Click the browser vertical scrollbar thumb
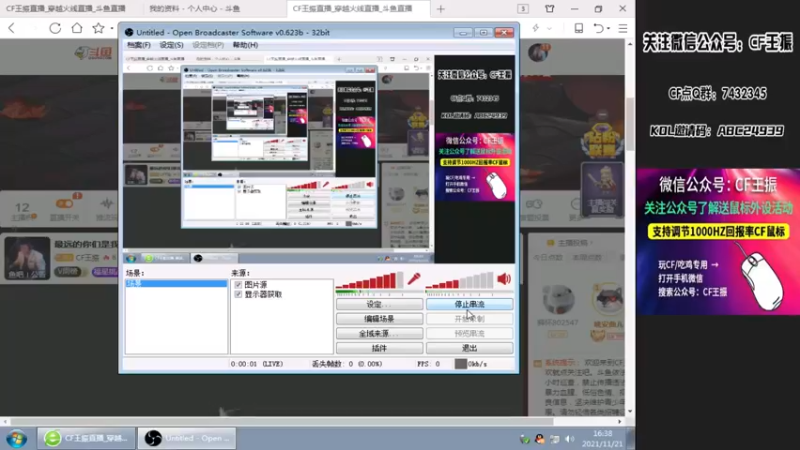The height and width of the screenshot is (450, 800). click(x=630, y=124)
